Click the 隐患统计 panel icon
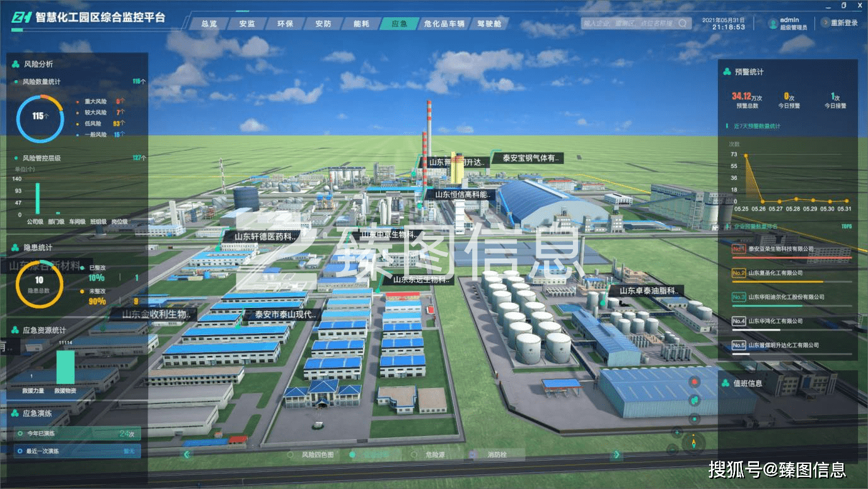 (x=15, y=248)
